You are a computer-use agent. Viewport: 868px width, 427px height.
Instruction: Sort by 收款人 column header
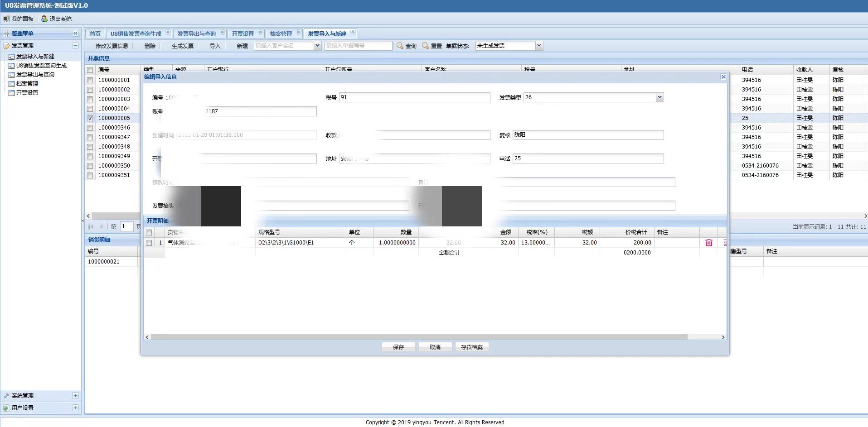[811, 70]
